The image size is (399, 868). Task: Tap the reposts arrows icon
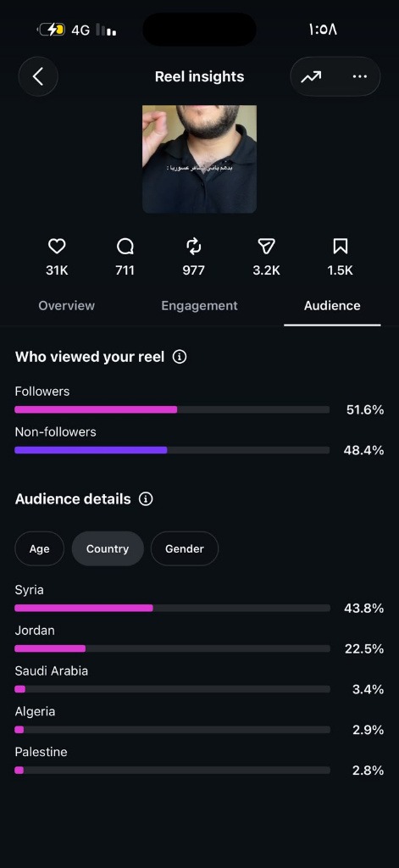[x=194, y=247]
